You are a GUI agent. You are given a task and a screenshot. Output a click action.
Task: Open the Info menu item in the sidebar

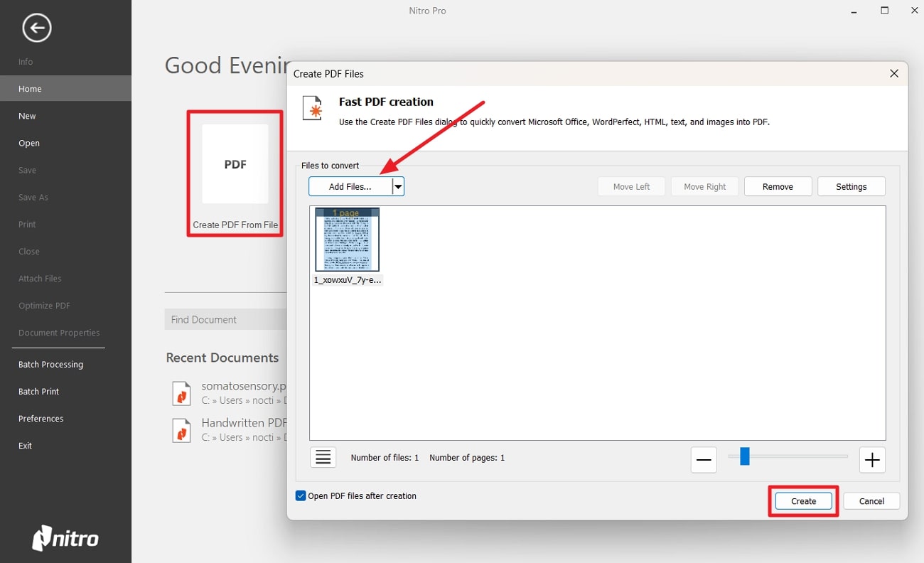(26, 62)
